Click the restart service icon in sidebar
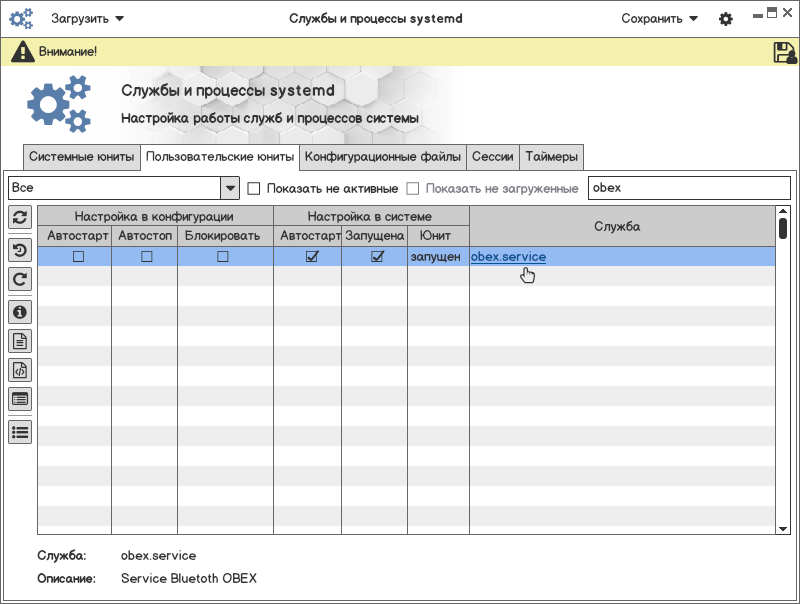Viewport: 800px width, 604px height. click(20, 279)
